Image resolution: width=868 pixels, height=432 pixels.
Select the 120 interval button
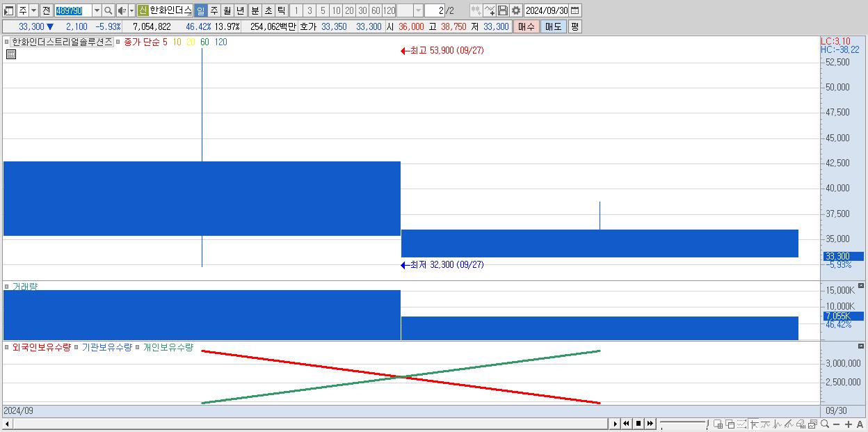[389, 10]
